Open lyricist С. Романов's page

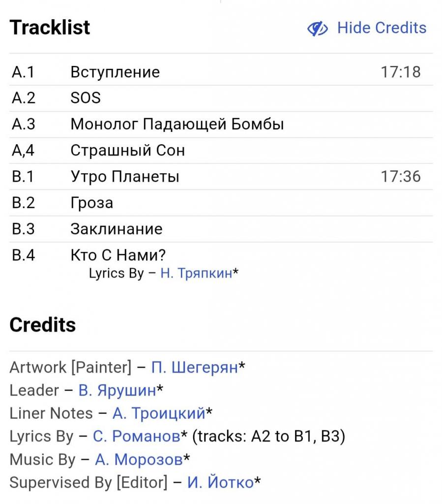click(x=136, y=436)
